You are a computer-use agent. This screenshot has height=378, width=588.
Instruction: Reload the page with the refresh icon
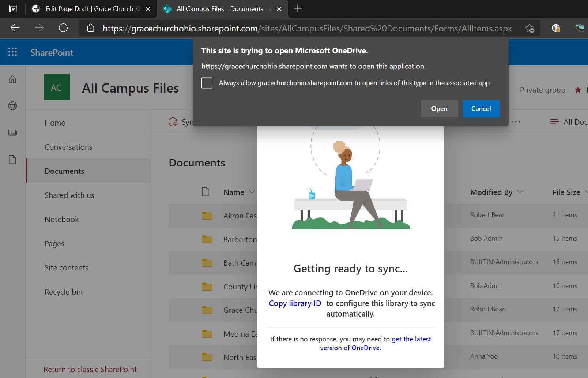pos(63,28)
